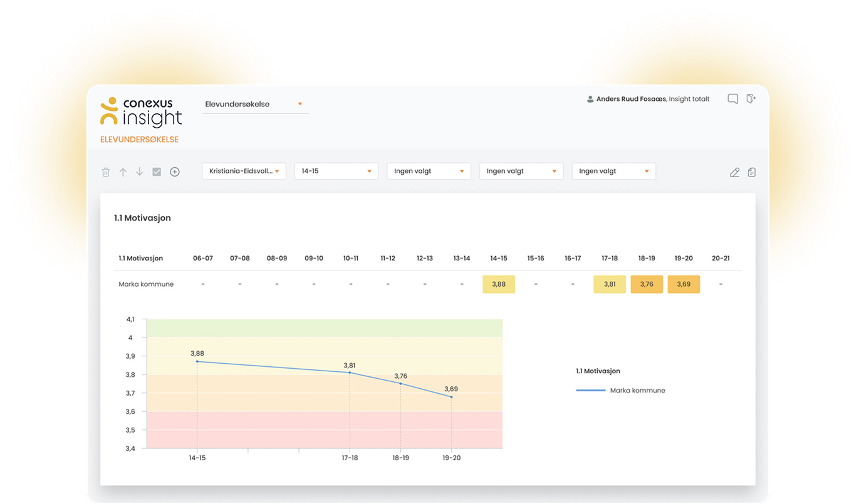859x504 pixels.
Task: Open the 14-15 year dropdown
Action: point(336,172)
